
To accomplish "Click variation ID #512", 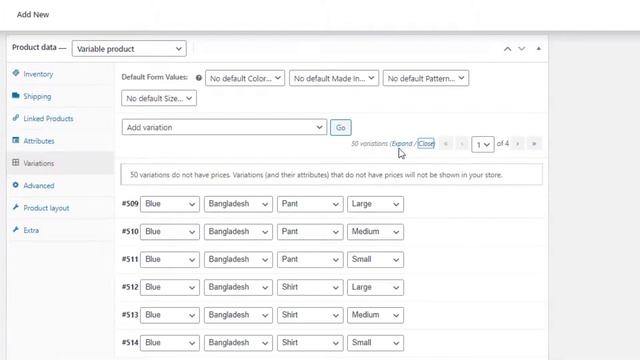I will (130, 287).
